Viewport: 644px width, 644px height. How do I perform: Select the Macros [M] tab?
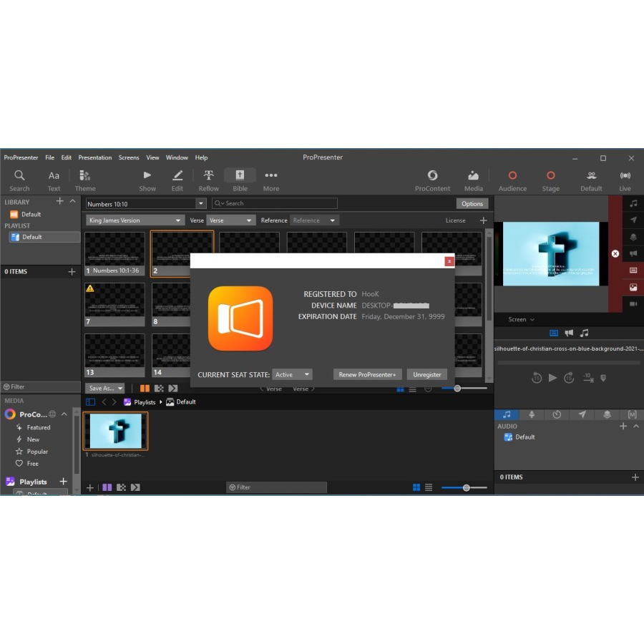[x=632, y=414]
